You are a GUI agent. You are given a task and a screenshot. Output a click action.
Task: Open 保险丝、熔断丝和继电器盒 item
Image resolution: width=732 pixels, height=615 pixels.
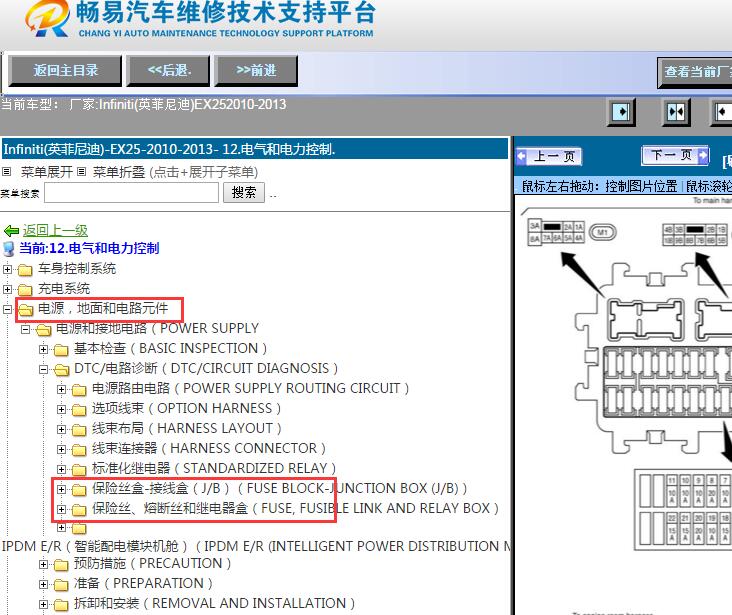point(295,509)
